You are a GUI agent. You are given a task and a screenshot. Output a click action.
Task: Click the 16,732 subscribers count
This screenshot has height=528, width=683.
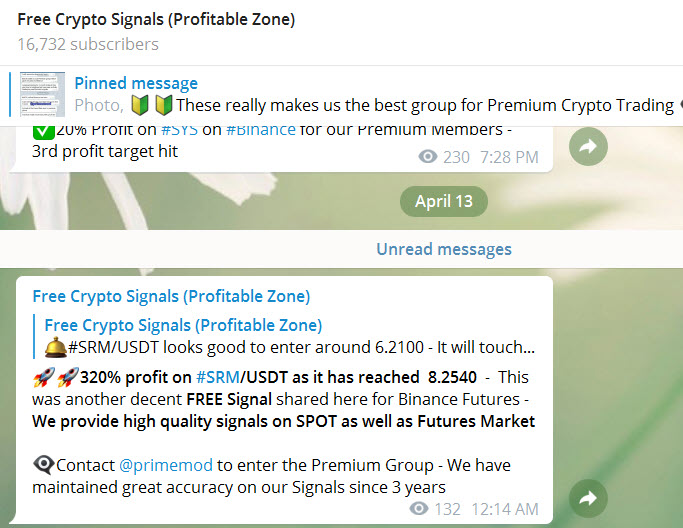(88, 44)
